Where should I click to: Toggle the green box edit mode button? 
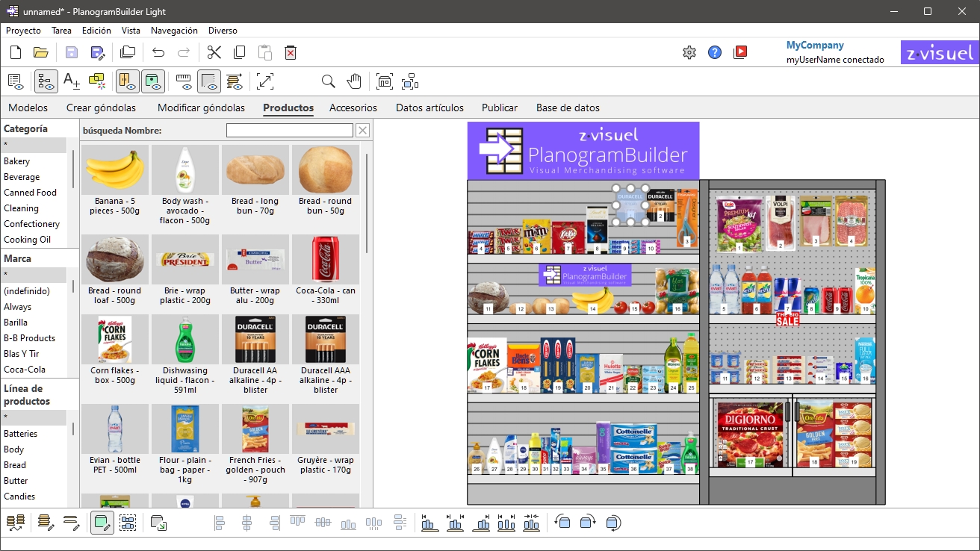coord(102,523)
